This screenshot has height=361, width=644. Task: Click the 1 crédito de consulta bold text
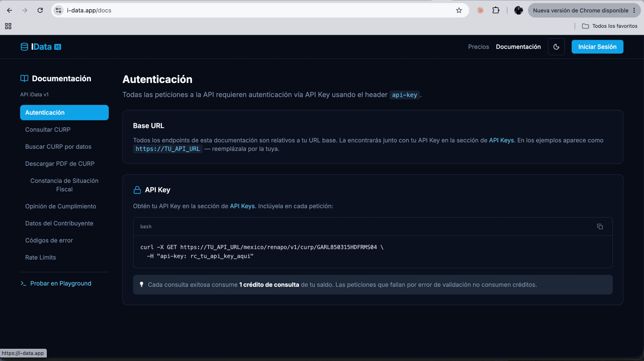tap(269, 285)
